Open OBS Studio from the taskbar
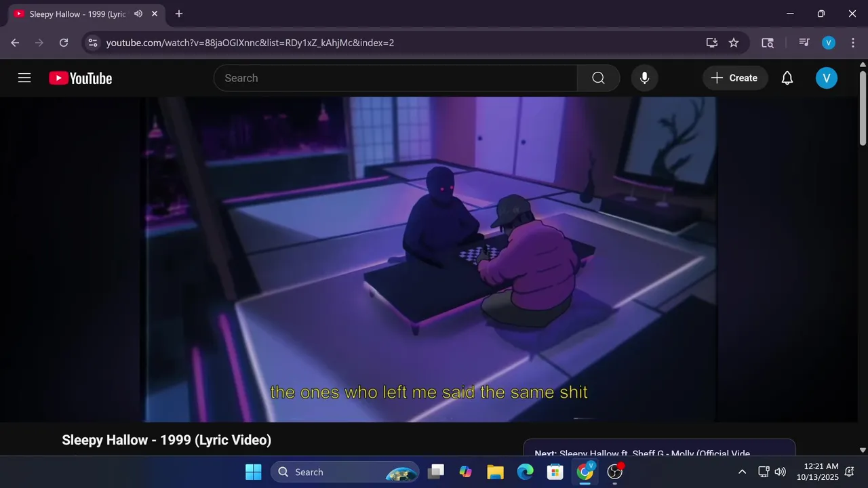The image size is (868, 488). coord(614,472)
